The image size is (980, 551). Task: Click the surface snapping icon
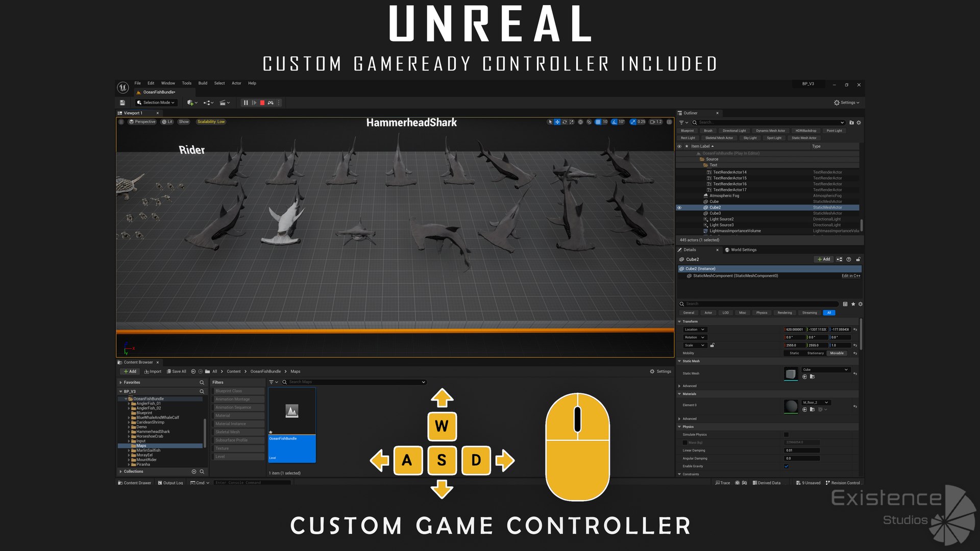tap(589, 122)
